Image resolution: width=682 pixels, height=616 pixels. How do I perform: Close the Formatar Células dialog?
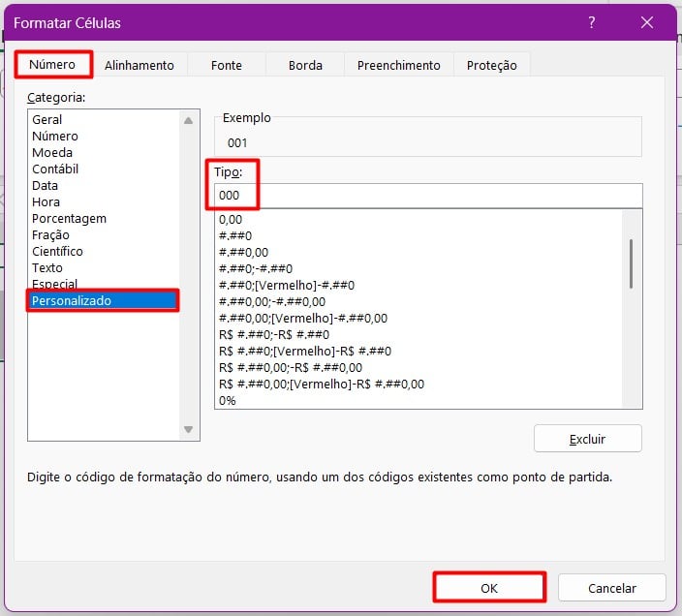point(647,22)
